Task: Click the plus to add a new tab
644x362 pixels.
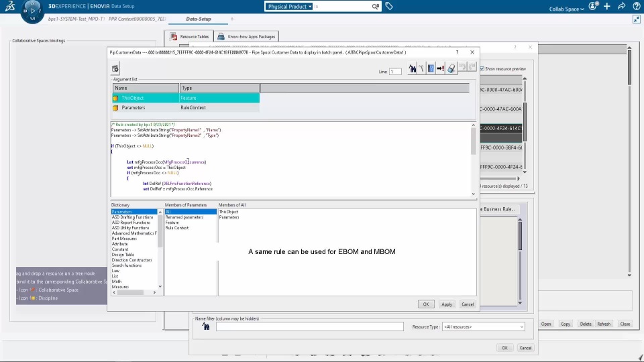Action: click(x=232, y=19)
